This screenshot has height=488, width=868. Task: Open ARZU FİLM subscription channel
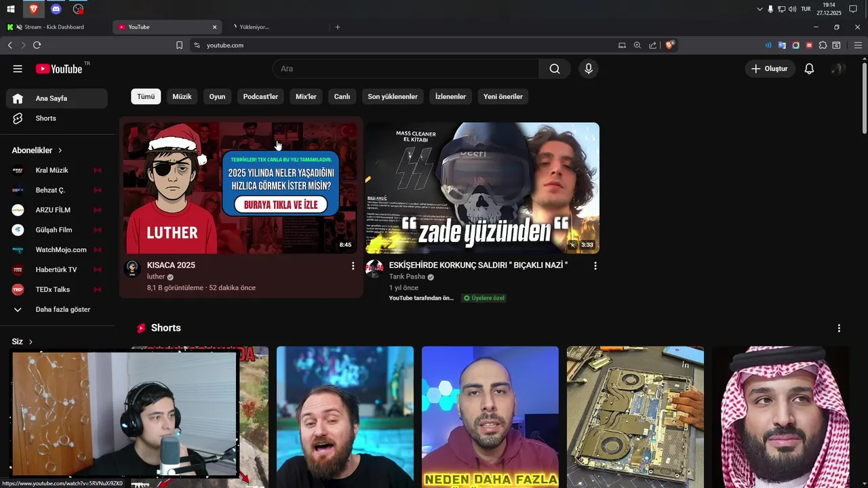click(57, 210)
